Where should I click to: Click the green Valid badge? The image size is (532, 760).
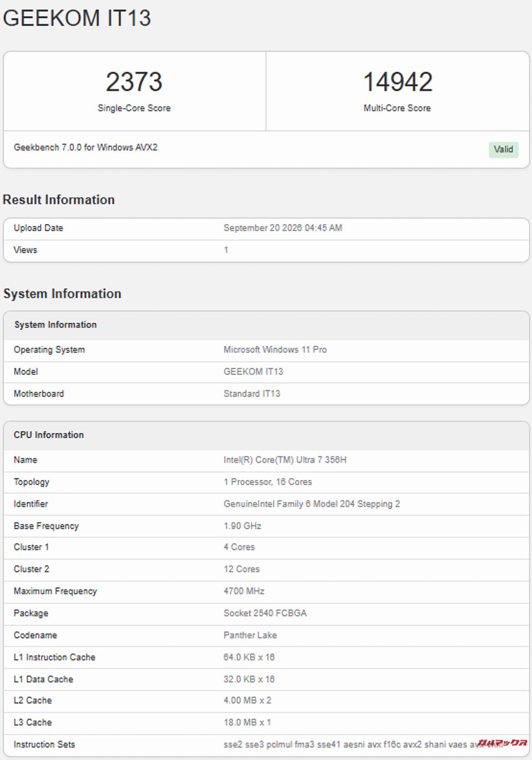click(x=503, y=150)
